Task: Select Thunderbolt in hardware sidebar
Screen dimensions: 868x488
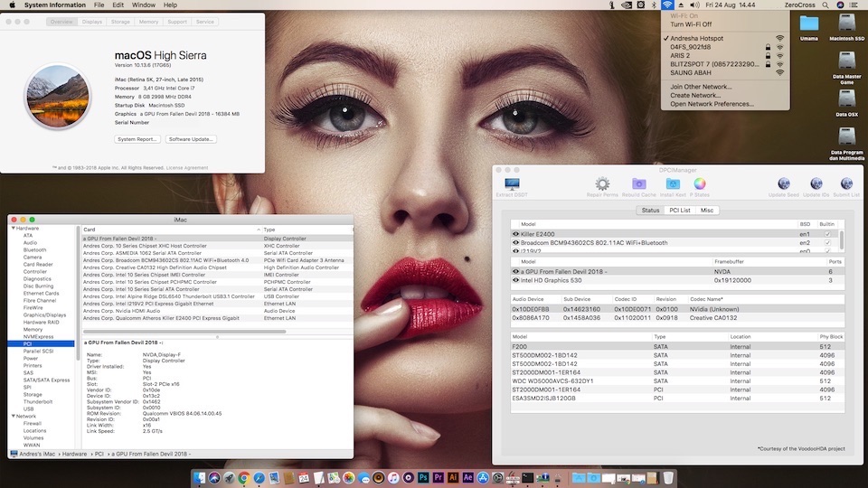Action: [x=38, y=401]
